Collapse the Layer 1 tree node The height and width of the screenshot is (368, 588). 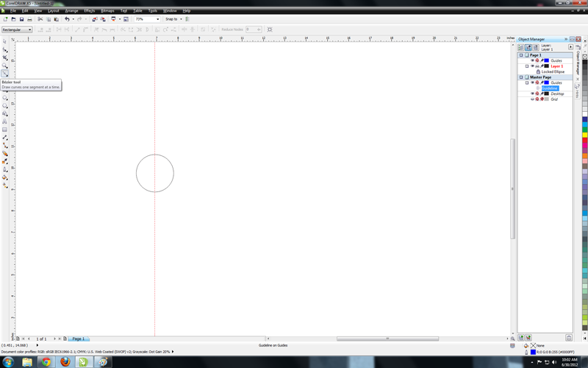pyautogui.click(x=527, y=66)
